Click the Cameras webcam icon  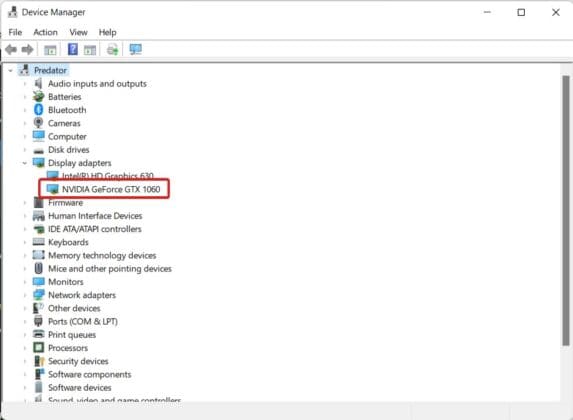38,123
